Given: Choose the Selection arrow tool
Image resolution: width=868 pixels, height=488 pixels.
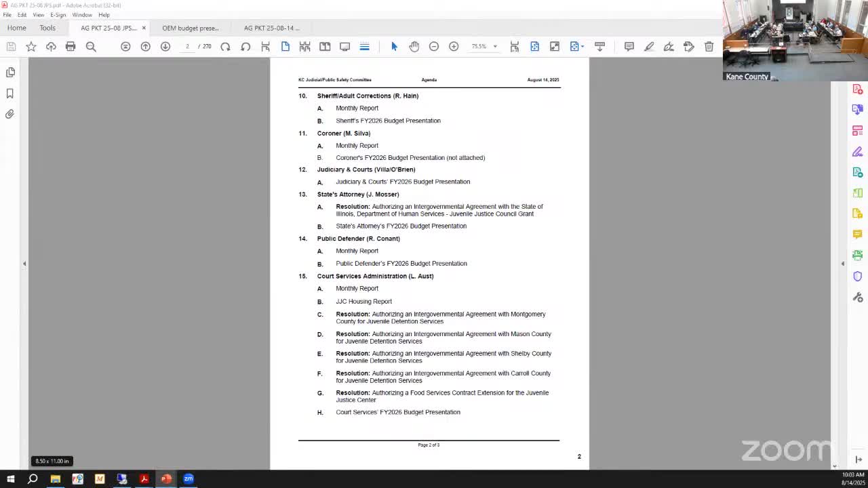Looking at the screenshot, I should 394,46.
